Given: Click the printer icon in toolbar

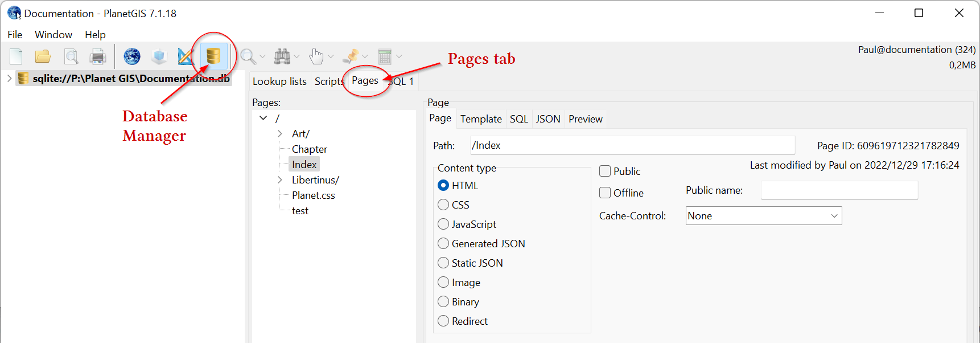Looking at the screenshot, I should coord(98,56).
